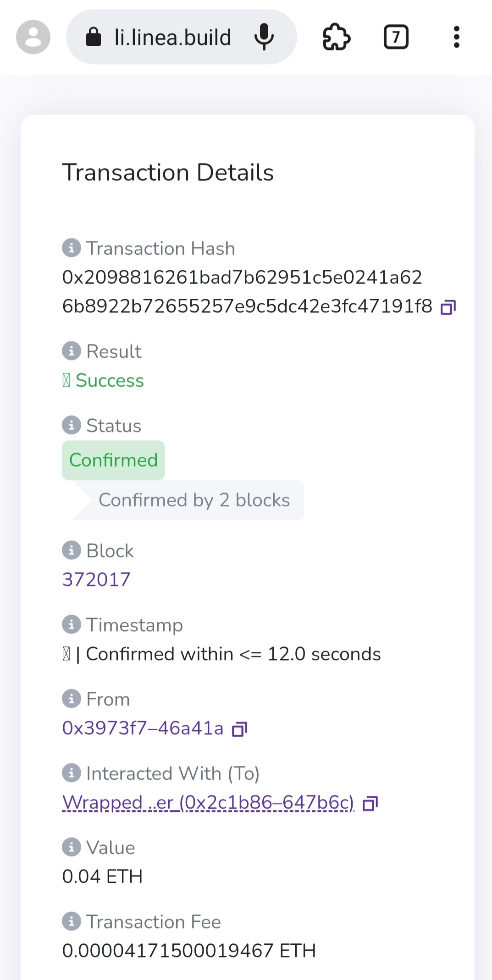Tap the Transaction Fee info icon
The height and width of the screenshot is (980, 492).
(71, 922)
